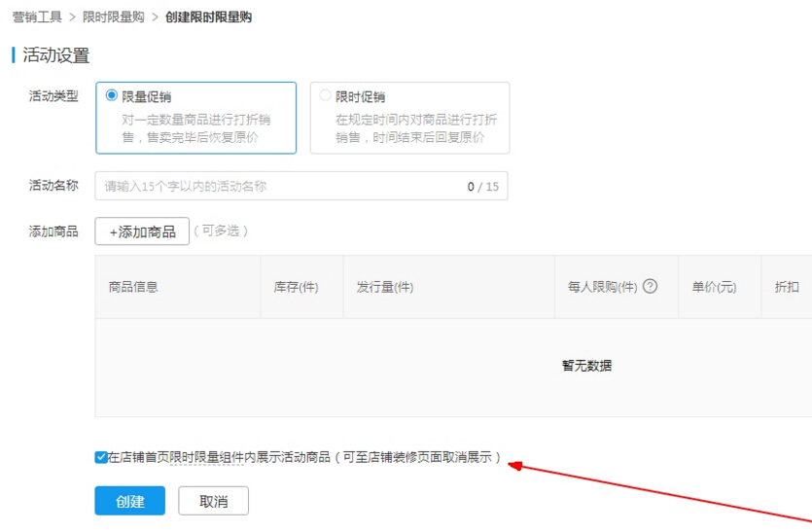Click the blue 创建 button

129,502
